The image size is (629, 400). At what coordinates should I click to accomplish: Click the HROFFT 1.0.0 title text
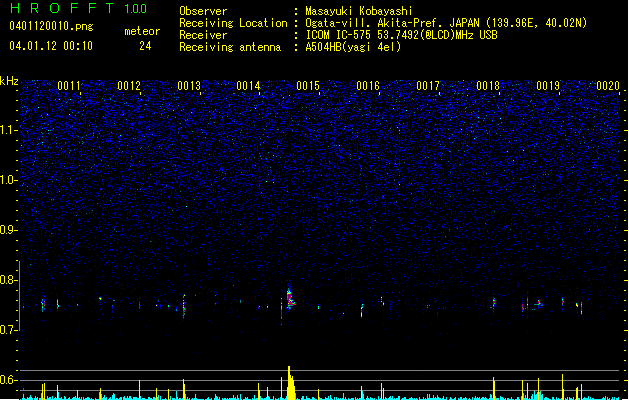tap(79, 8)
